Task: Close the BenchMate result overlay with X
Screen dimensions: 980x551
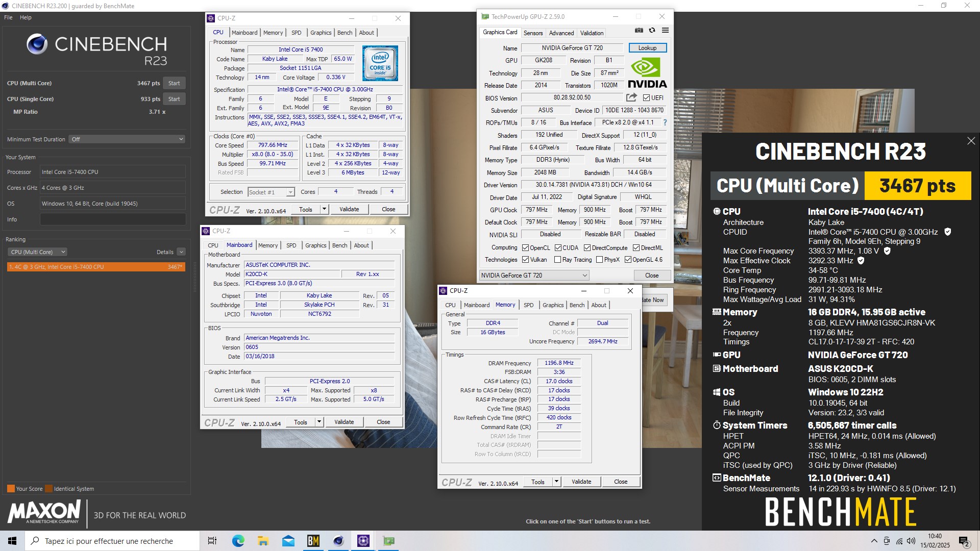Action: click(x=971, y=141)
